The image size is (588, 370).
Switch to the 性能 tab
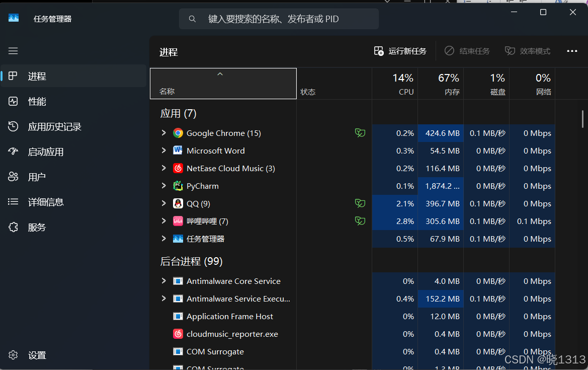coord(74,101)
